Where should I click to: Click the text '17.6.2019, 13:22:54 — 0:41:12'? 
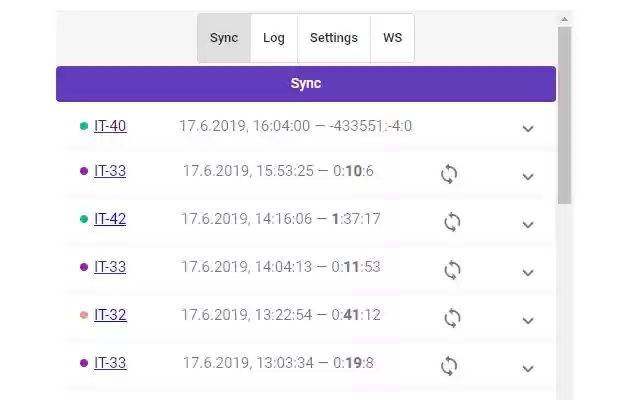click(281, 315)
